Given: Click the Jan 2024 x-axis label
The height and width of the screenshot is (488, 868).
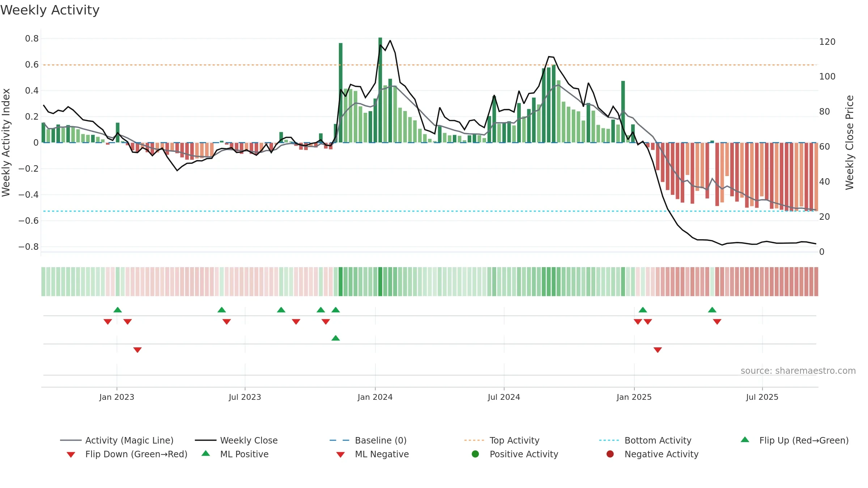Looking at the screenshot, I should click(x=375, y=397).
